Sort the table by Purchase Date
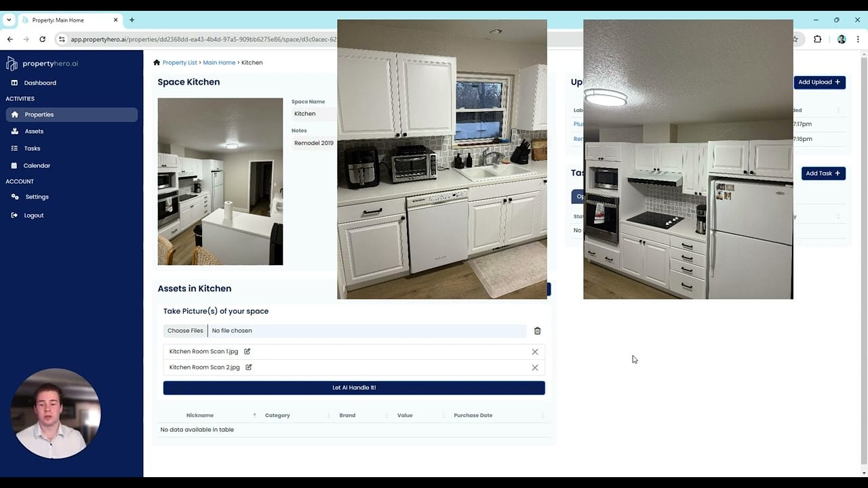The image size is (868, 488). coord(473,415)
